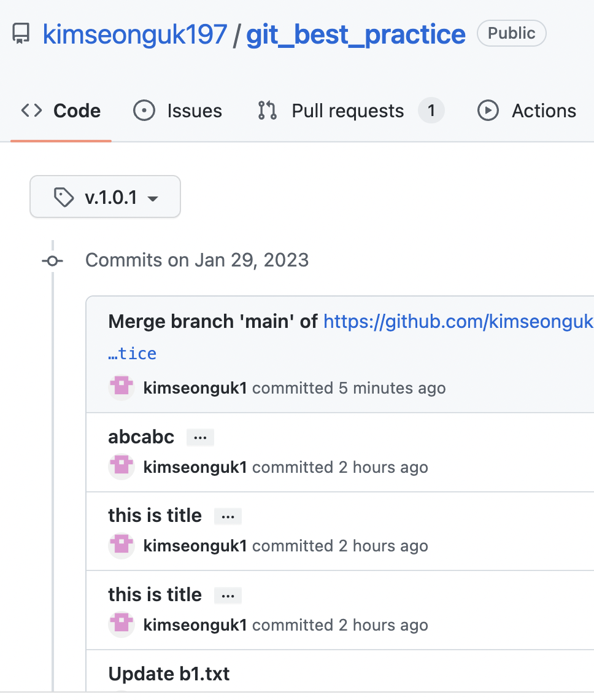Open kimseonguk1 author on the merge commit
Screen dimensions: 594x700
195,388
